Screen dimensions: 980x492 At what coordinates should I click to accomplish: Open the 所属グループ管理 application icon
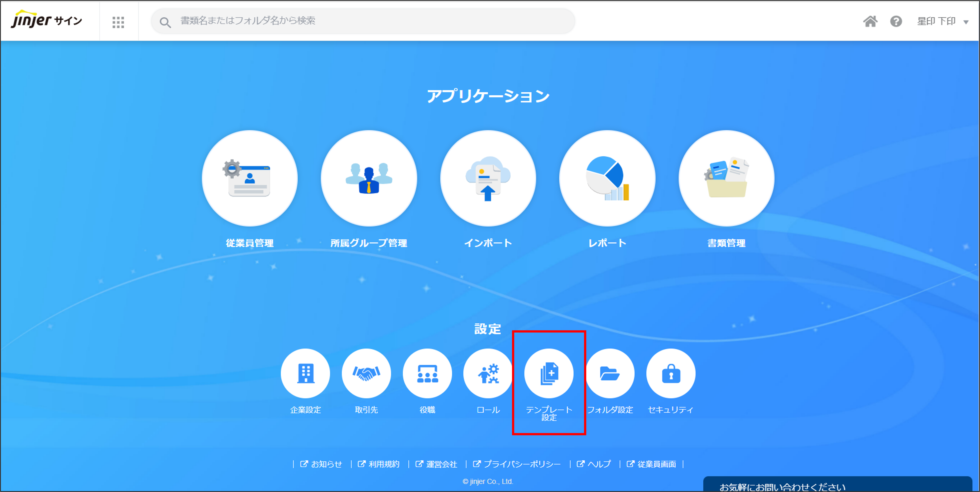pos(369,178)
